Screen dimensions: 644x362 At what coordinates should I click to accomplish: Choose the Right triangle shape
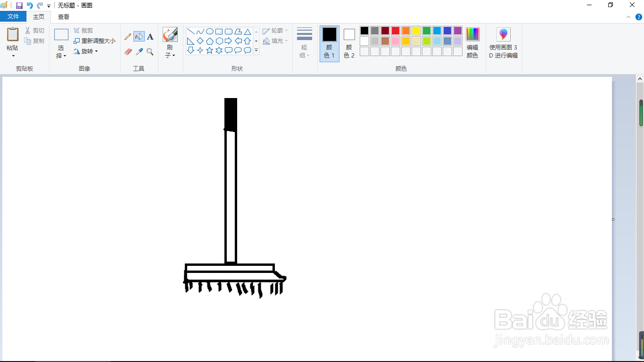click(190, 41)
